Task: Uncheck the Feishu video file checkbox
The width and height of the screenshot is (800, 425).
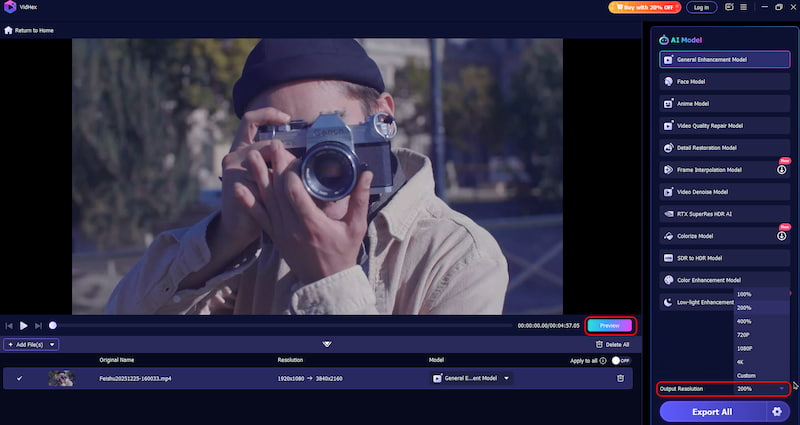Action: [19, 378]
